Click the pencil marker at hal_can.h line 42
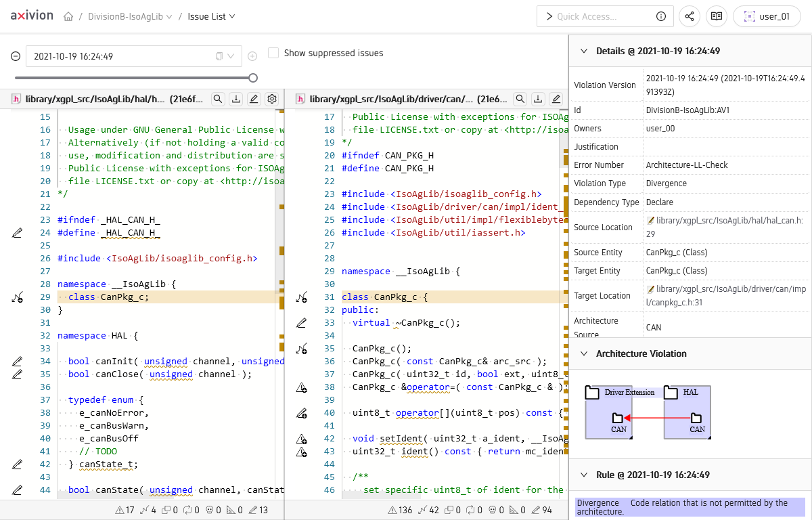The width and height of the screenshot is (812, 520). (18, 464)
